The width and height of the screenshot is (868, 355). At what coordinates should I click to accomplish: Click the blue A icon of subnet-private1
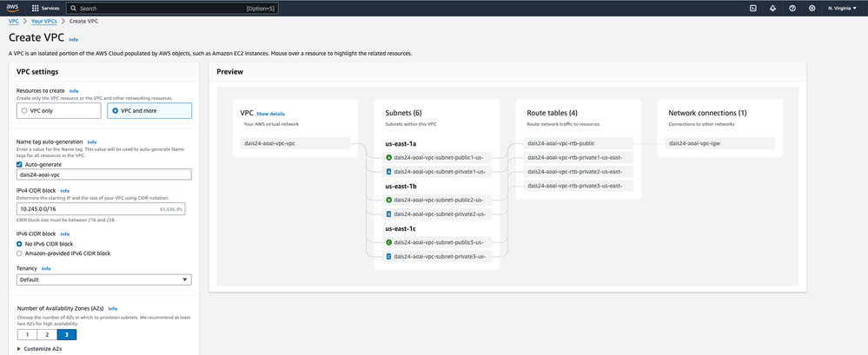tap(388, 172)
